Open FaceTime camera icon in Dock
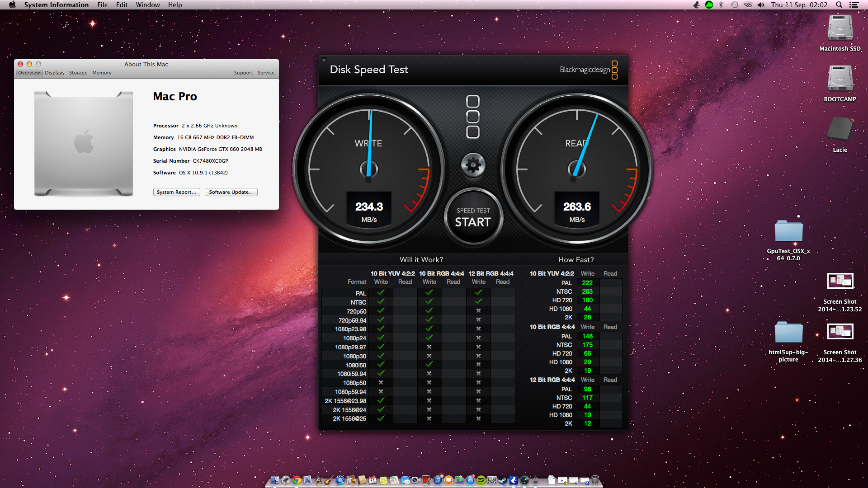The height and width of the screenshot is (488, 868). point(416,480)
